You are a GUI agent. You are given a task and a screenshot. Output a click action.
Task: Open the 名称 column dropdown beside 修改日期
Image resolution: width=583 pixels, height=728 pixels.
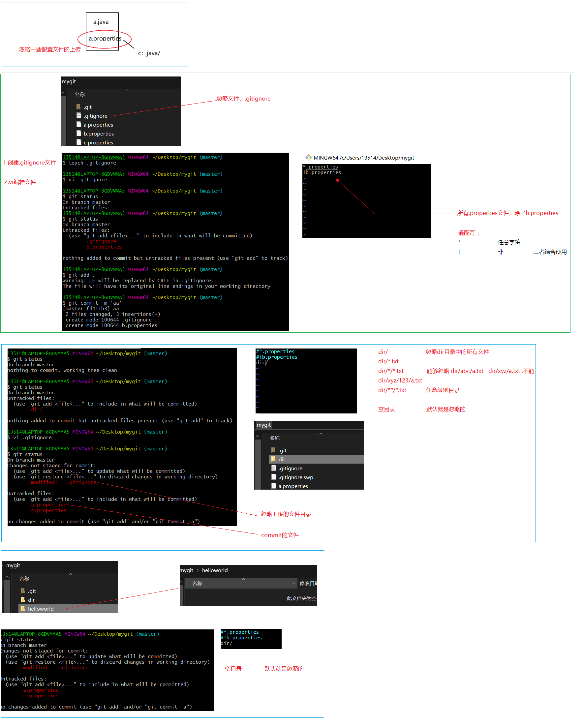click(x=293, y=583)
